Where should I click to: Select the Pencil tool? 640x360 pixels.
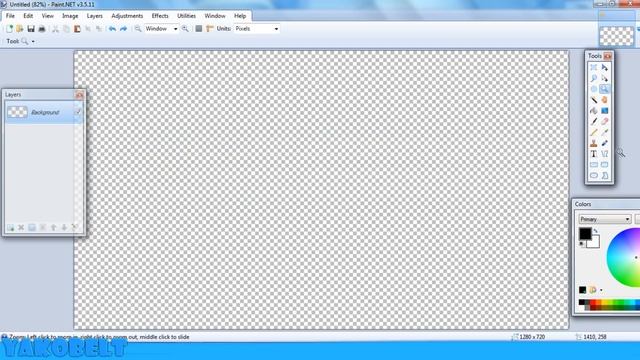coord(593,132)
